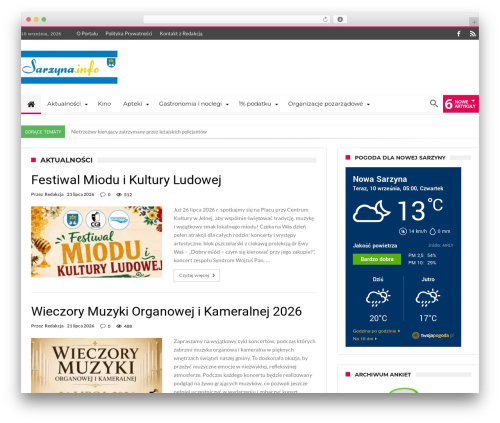Open twojapogoda.pl logo link
Viewport: 500px width, 423px height.
coord(433,335)
